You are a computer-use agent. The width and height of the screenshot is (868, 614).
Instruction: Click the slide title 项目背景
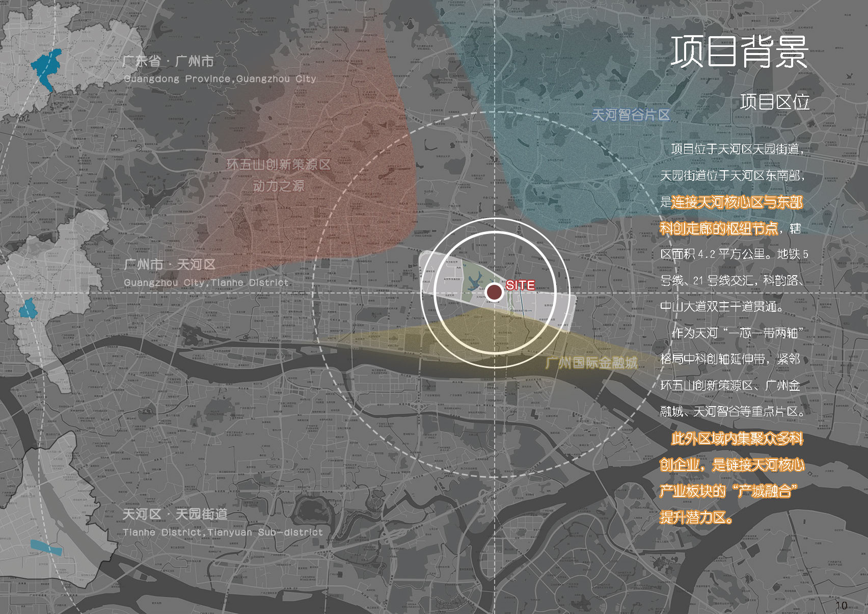click(739, 51)
